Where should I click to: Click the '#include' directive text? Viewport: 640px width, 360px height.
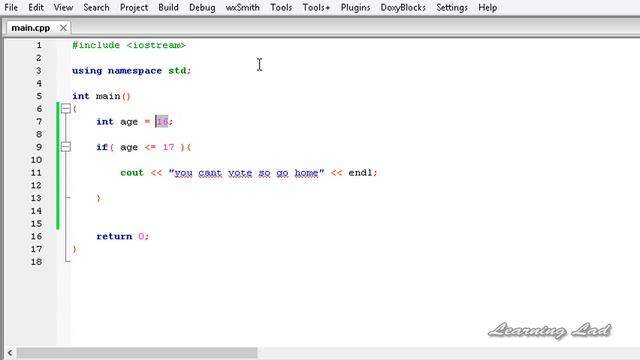point(96,45)
